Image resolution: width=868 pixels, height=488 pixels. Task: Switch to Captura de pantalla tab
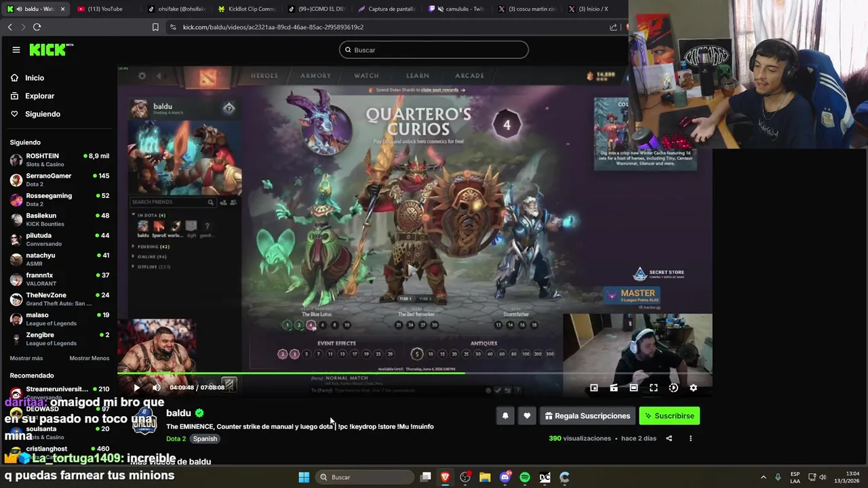[x=387, y=9]
